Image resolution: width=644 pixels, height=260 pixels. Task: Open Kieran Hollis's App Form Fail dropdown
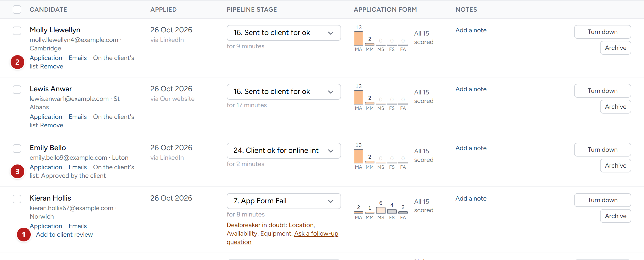tap(284, 201)
